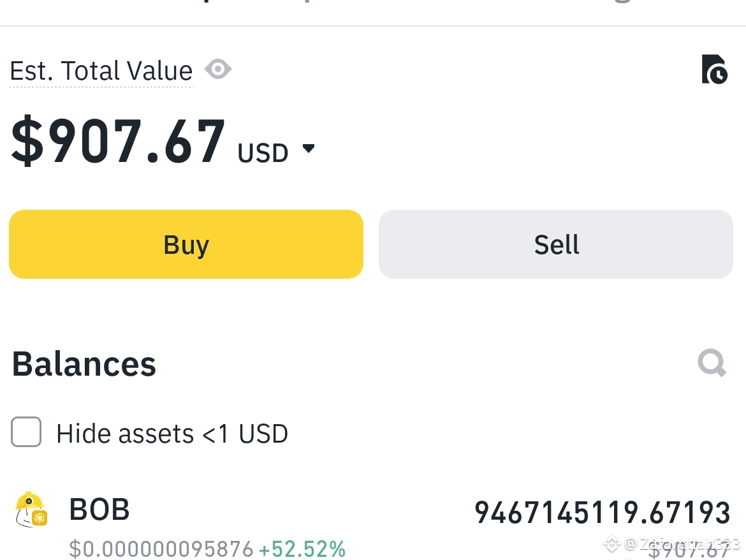The image size is (746, 560).
Task: Click the Balances section heading
Action: [84, 364]
